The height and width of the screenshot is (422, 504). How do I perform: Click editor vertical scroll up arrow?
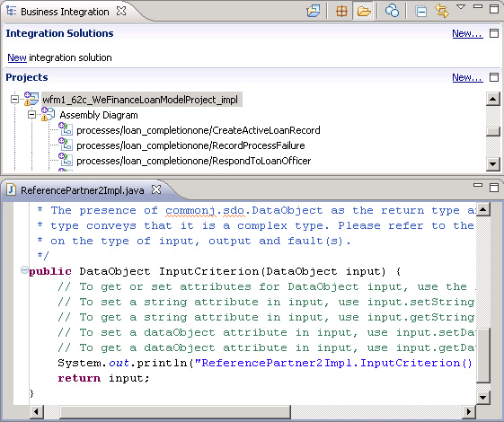483,210
